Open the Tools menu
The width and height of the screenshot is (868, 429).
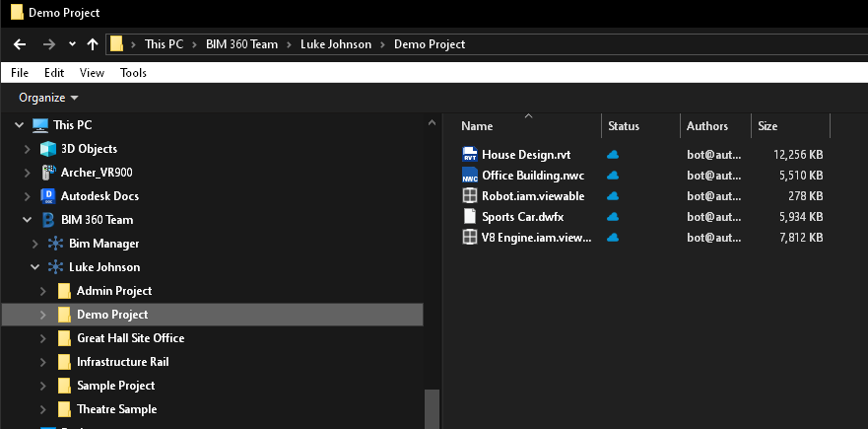[133, 73]
